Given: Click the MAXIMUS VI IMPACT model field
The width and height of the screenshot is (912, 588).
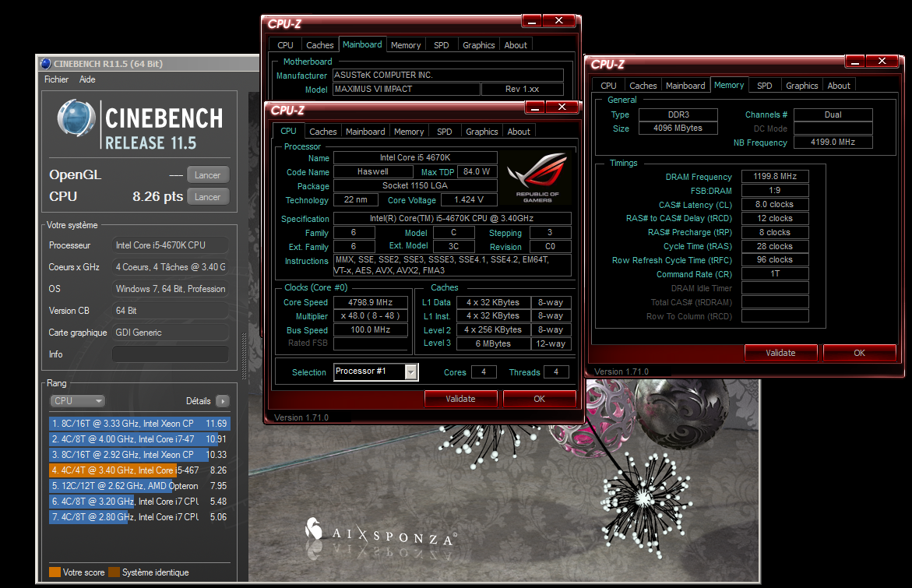Looking at the screenshot, I should pos(407,89).
